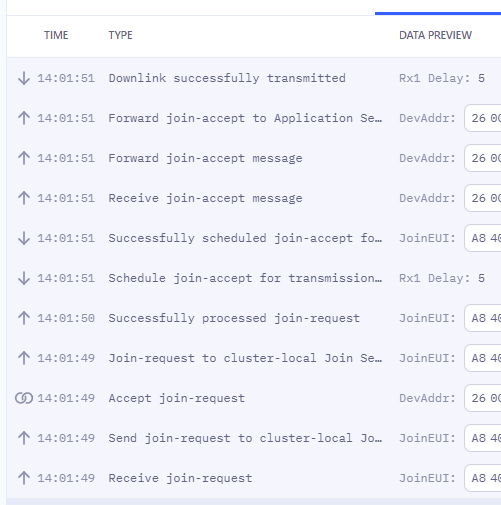Click the downlink arrow beside 'Schedule join-accept for transmission'

24,278
